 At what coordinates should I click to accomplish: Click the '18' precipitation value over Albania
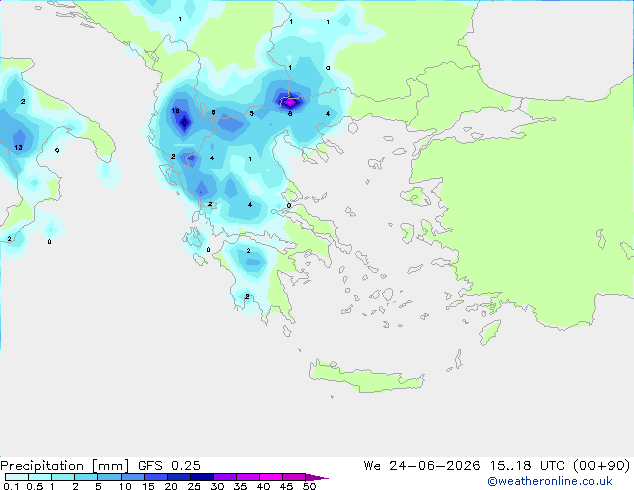click(x=175, y=111)
